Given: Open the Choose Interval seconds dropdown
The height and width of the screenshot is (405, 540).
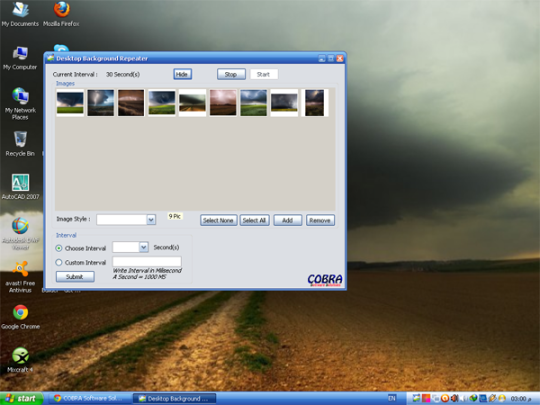Looking at the screenshot, I should click(x=144, y=247).
